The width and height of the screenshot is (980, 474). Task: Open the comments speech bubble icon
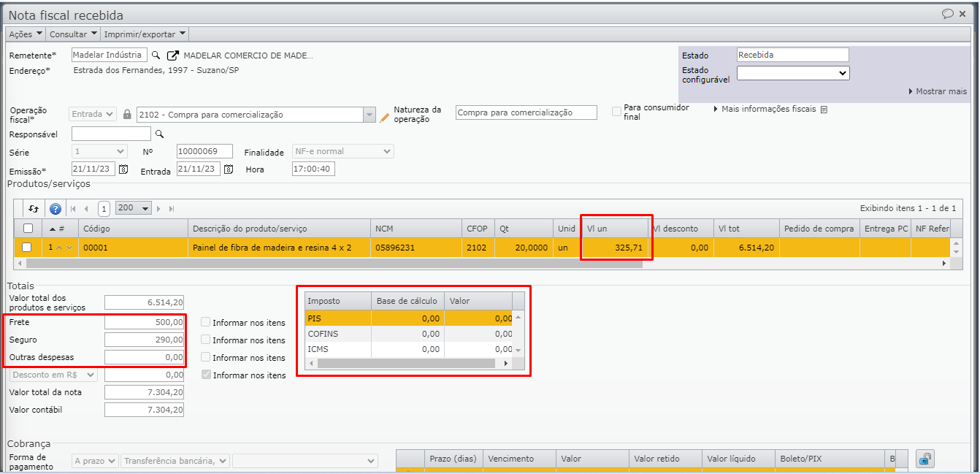[948, 14]
